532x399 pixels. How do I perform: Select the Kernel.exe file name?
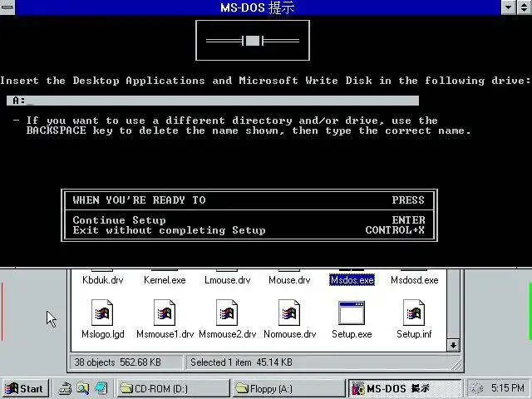click(x=165, y=280)
